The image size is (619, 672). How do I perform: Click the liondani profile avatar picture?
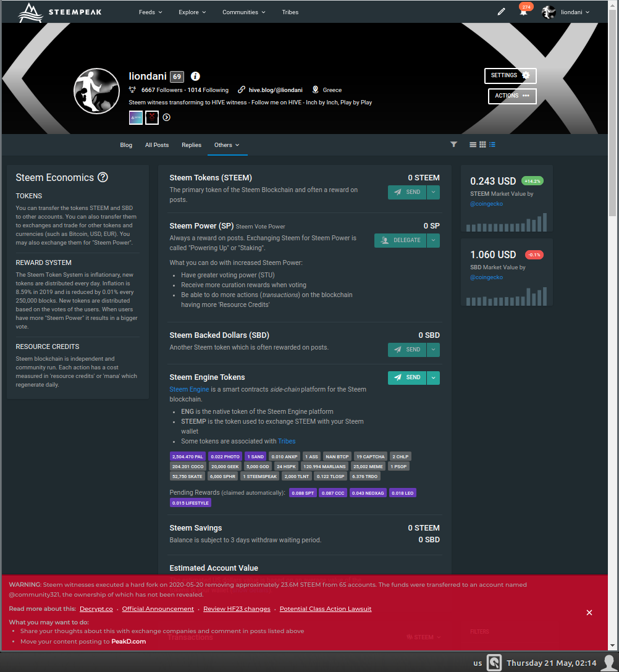pyautogui.click(x=96, y=91)
